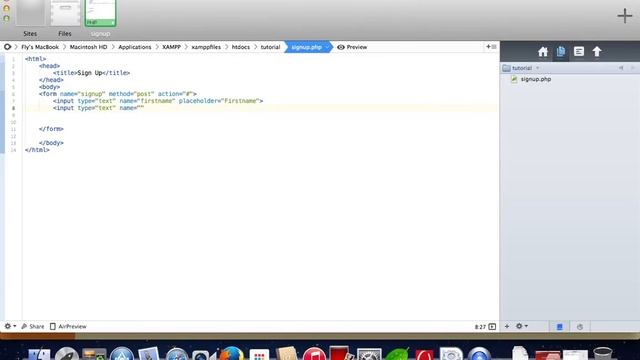This screenshot has height=360, width=640.
Task: Go to xamppfiles in path bar
Action: tap(206, 47)
